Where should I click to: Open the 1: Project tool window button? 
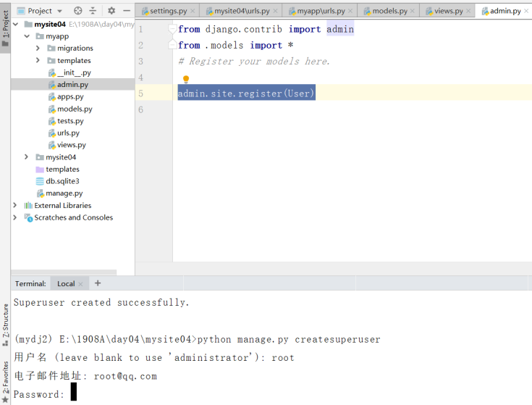(x=5, y=29)
